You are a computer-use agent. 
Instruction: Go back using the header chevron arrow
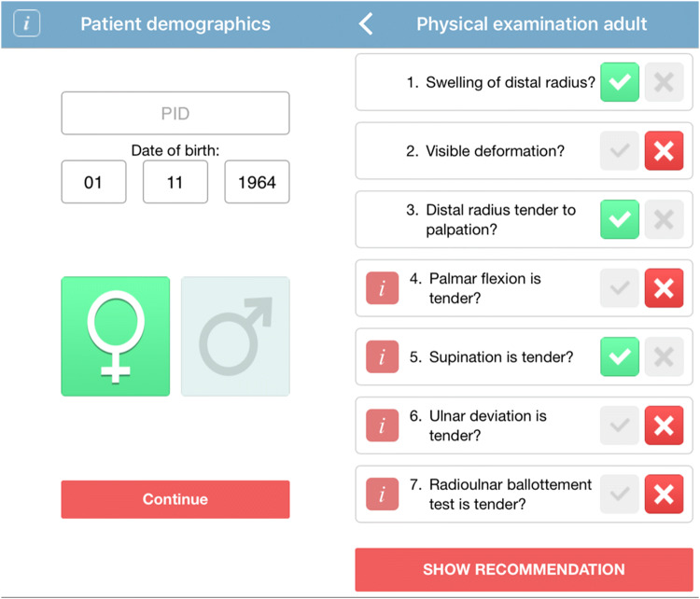pyautogui.click(x=367, y=24)
